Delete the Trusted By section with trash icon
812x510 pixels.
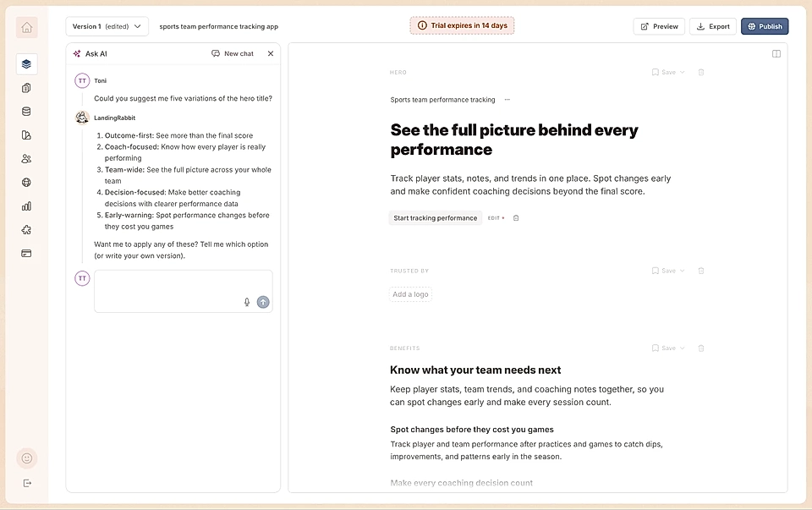[x=701, y=271]
